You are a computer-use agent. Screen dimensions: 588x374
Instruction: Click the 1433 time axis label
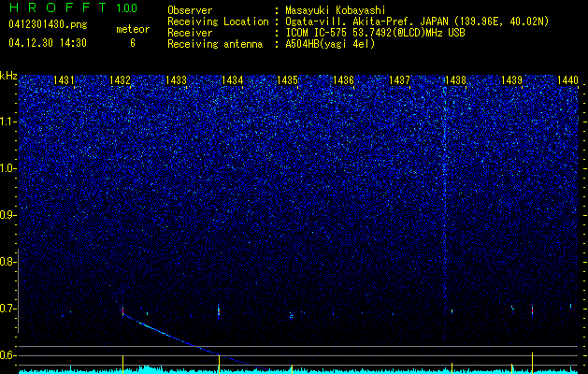coord(176,79)
